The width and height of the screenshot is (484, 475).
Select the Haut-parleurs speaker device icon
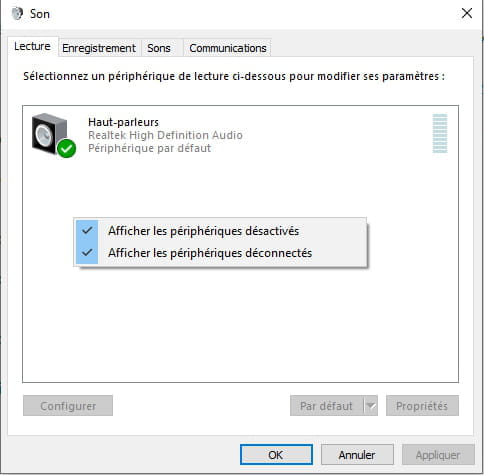click(x=50, y=134)
